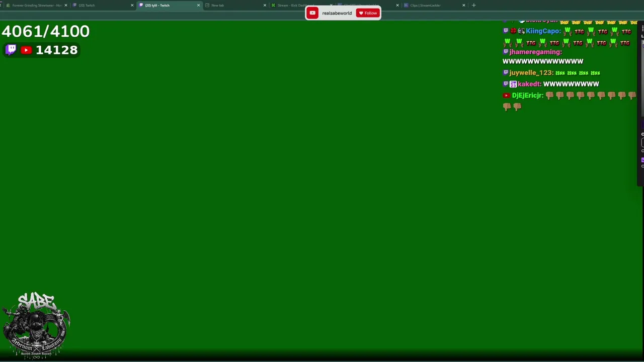The width and height of the screenshot is (644, 362).
Task: Close the '(20) Twitch' tab
Action: (132, 5)
